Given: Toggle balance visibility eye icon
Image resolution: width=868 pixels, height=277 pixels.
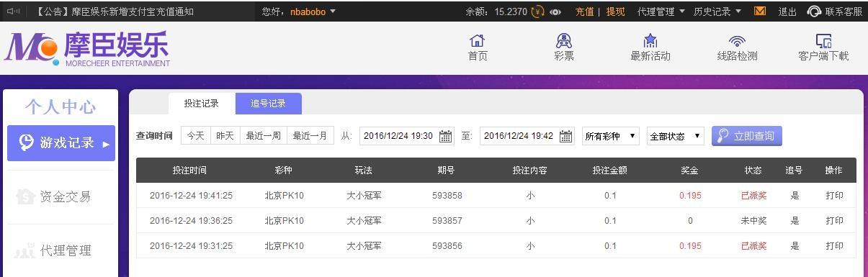Looking at the screenshot, I should click(555, 12).
